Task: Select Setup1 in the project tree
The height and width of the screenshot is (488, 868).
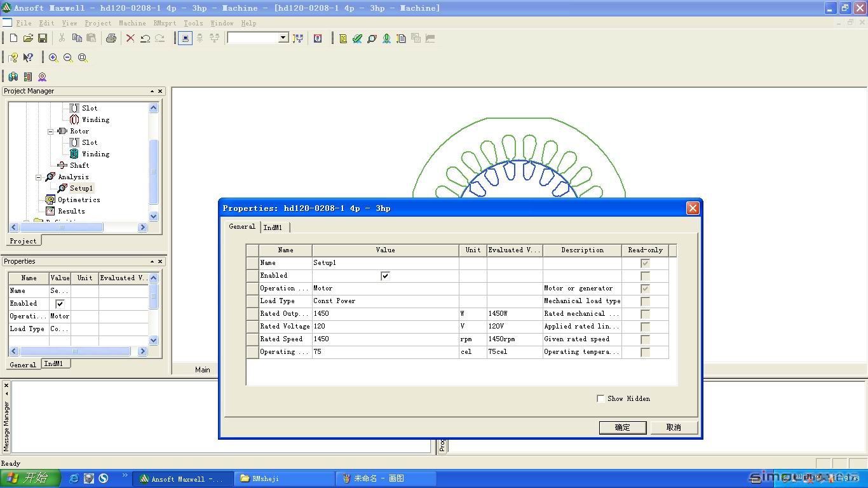Action: tap(81, 188)
